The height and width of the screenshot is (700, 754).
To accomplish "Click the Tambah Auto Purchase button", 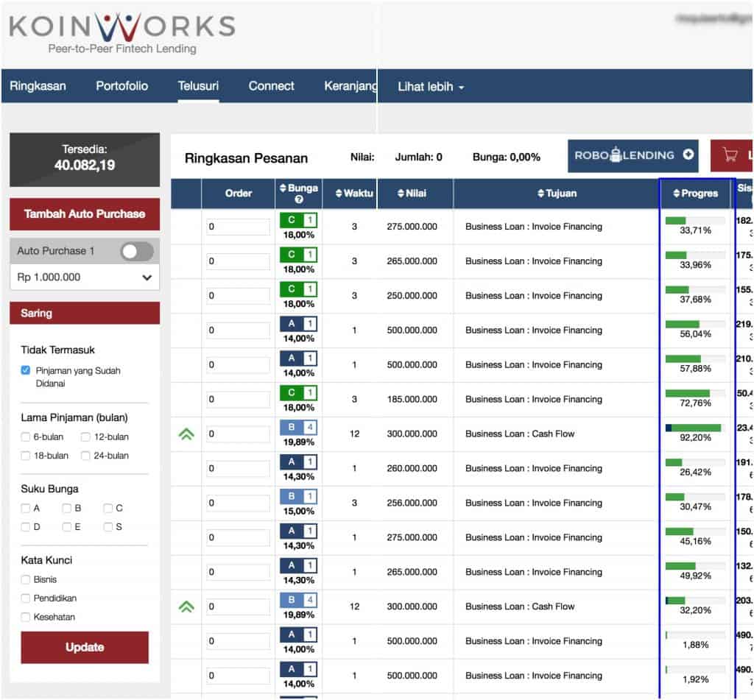I will (84, 214).
